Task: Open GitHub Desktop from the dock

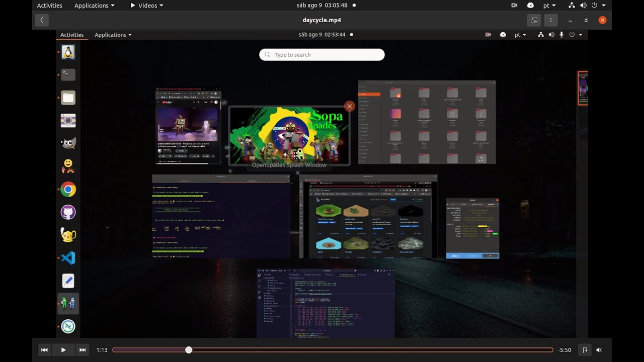Action: click(68, 212)
